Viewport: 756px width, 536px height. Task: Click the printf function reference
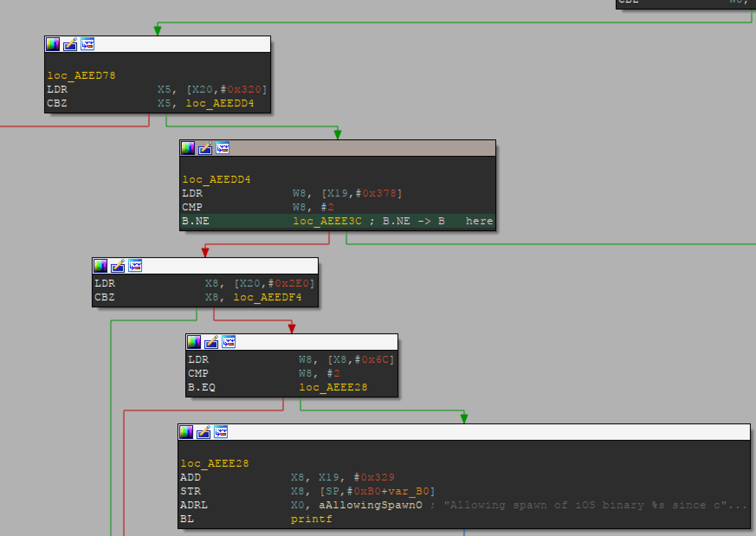(311, 519)
